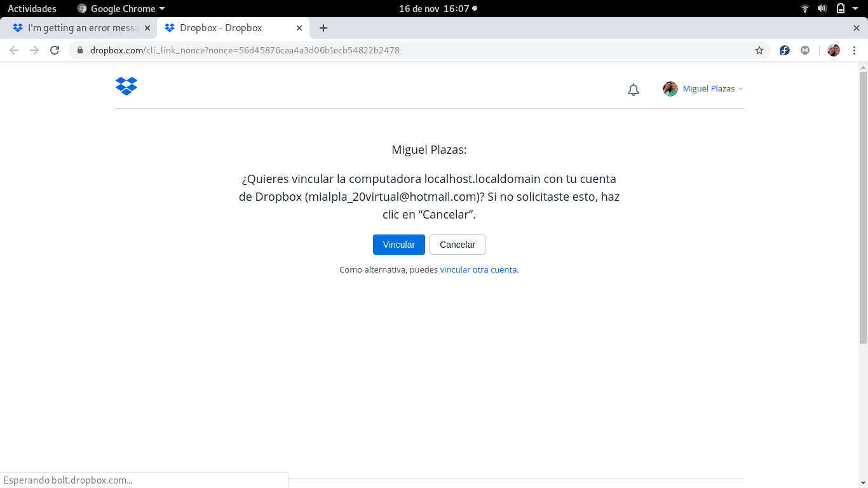The width and height of the screenshot is (868, 488).
Task: Click the Fedora extension icon
Action: [785, 50]
